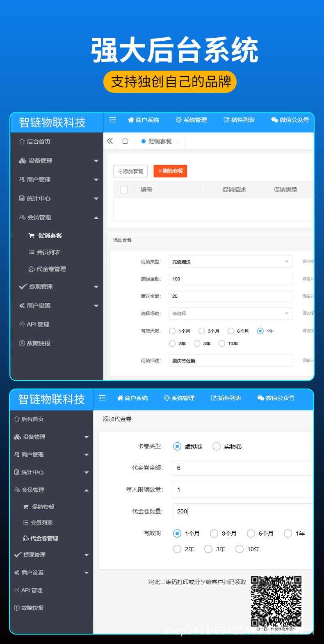Click puzzle icon of highlighted 代金卷管理 item
The width and height of the screenshot is (324, 644).
click(25, 538)
